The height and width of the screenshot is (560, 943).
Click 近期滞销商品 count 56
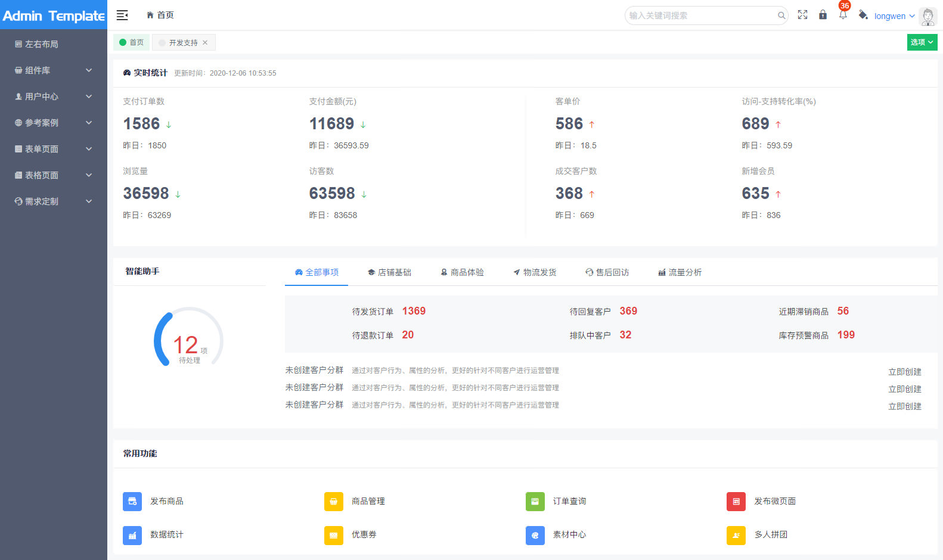pyautogui.click(x=843, y=311)
